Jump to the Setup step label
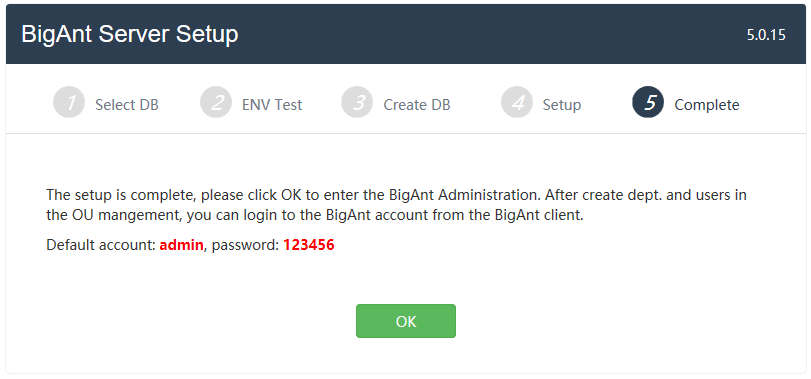This screenshot has width=811, height=379. [x=562, y=105]
